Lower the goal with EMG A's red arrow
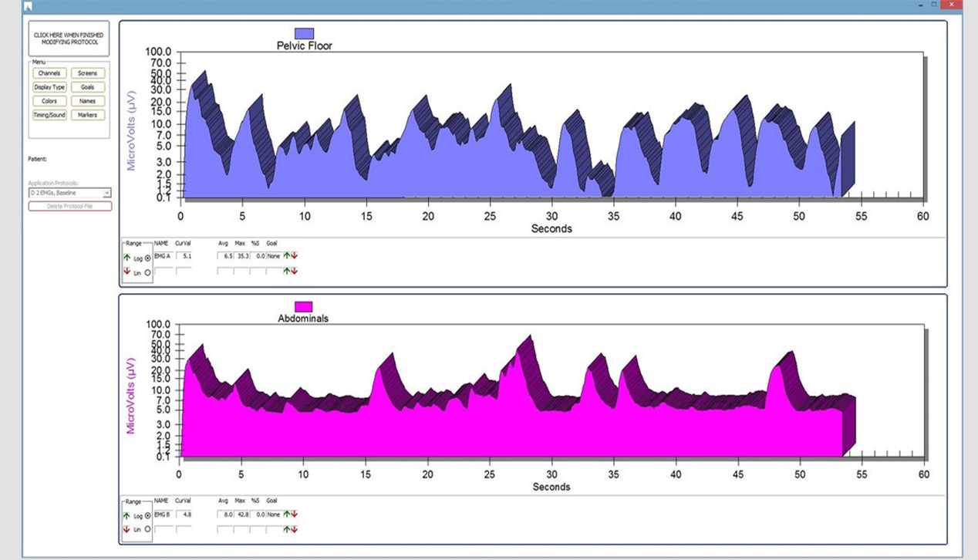The height and width of the screenshot is (560, 978). [294, 255]
